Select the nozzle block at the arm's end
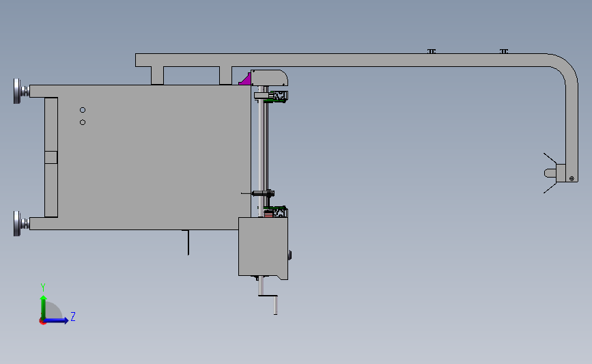The width and height of the screenshot is (592, 364). point(561,173)
